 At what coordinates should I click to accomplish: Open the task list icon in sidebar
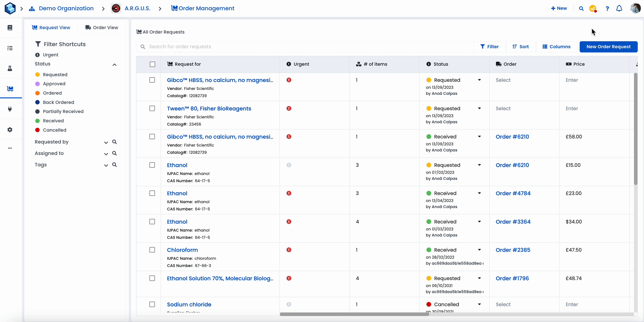[10, 48]
